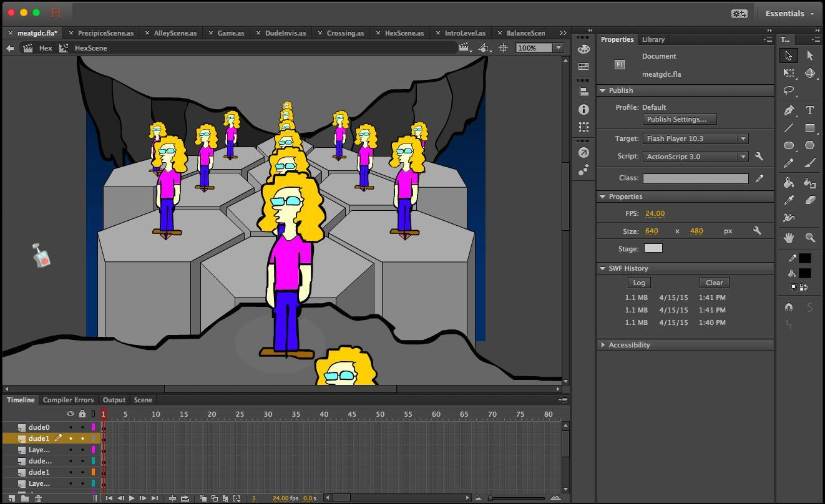The image size is (825, 504).
Task: Select the Zoom magnifier tool
Action: click(810, 238)
